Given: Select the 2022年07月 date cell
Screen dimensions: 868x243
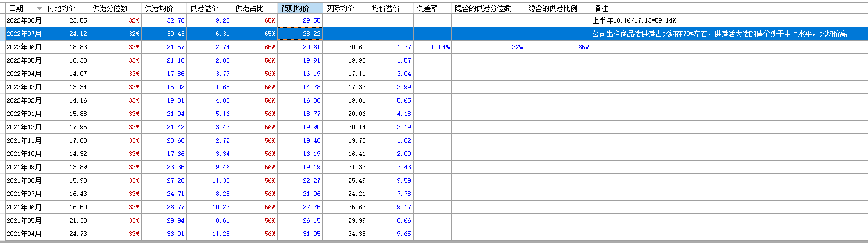Looking at the screenshot, I should pos(25,34).
